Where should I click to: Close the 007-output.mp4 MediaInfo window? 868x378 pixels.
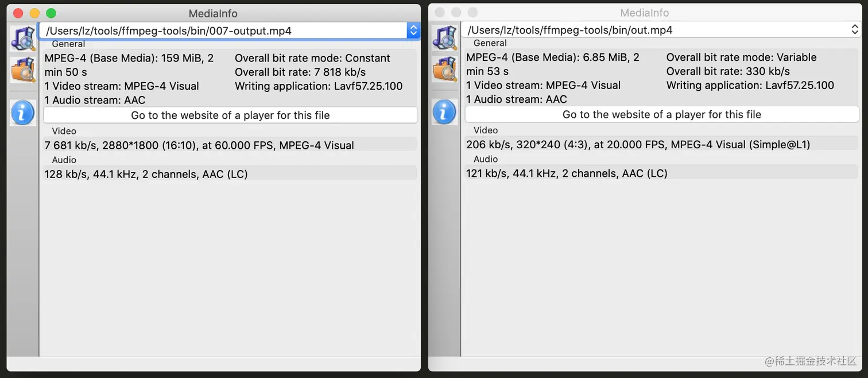pos(18,13)
